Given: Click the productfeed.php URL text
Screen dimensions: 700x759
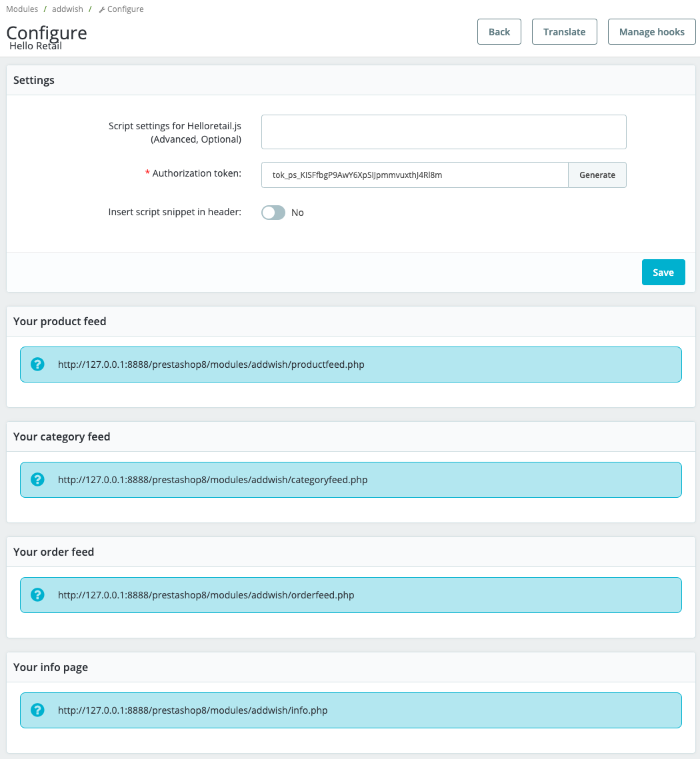Looking at the screenshot, I should point(211,365).
